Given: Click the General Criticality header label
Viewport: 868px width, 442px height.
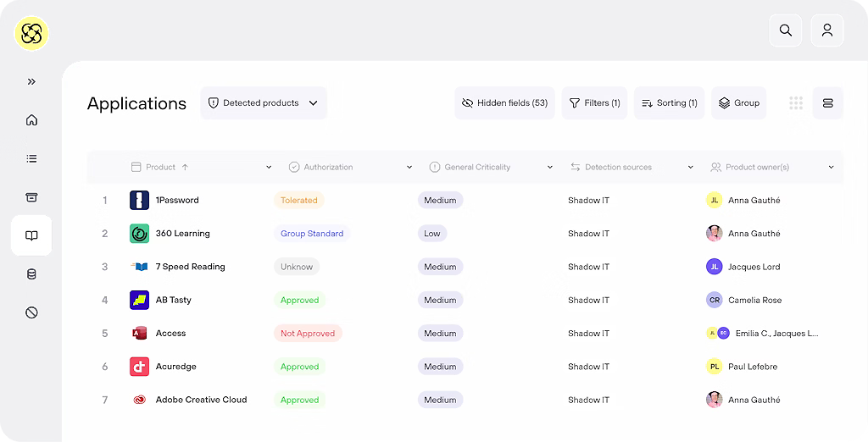Looking at the screenshot, I should (x=477, y=167).
